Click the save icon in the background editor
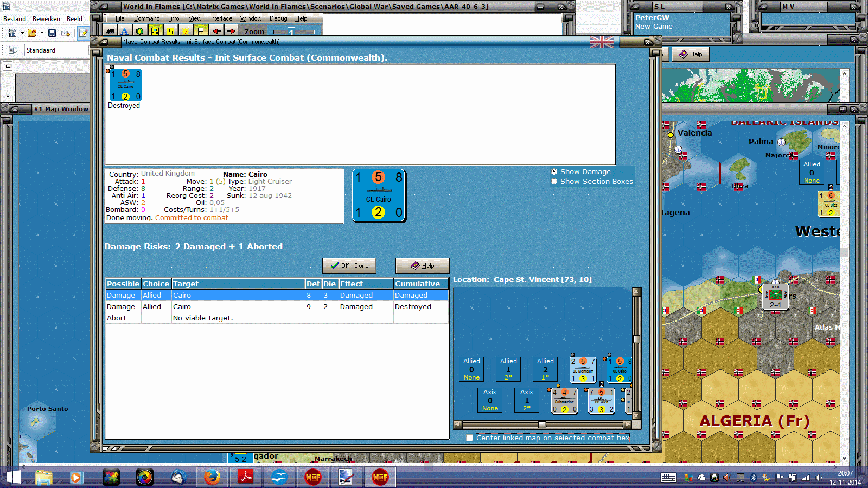 coord(52,33)
